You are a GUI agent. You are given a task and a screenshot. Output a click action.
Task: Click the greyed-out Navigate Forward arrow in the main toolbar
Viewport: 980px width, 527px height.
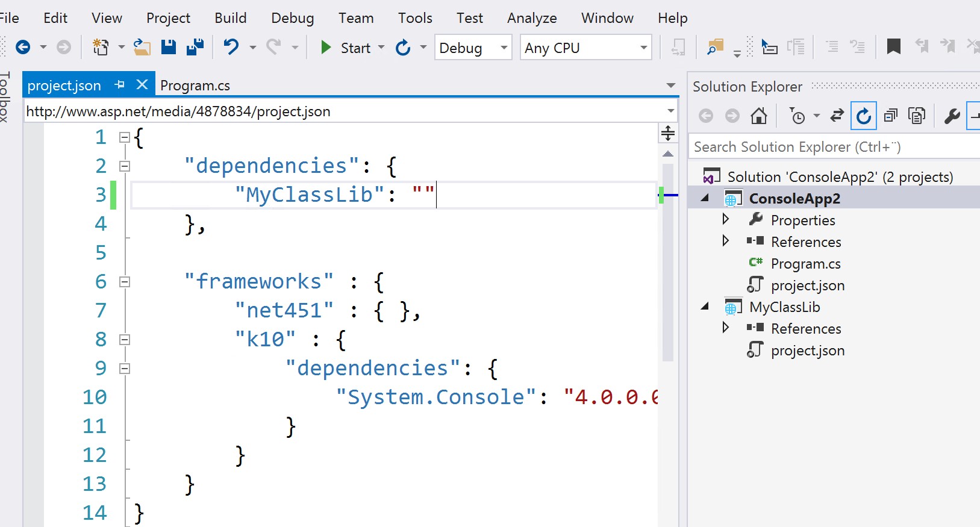[63, 47]
